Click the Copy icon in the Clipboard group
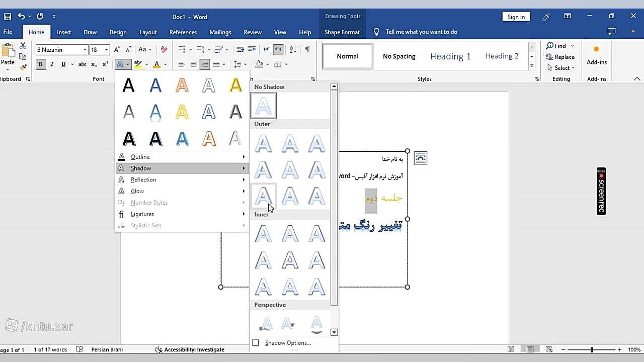This screenshot has height=362, width=644. point(23,56)
